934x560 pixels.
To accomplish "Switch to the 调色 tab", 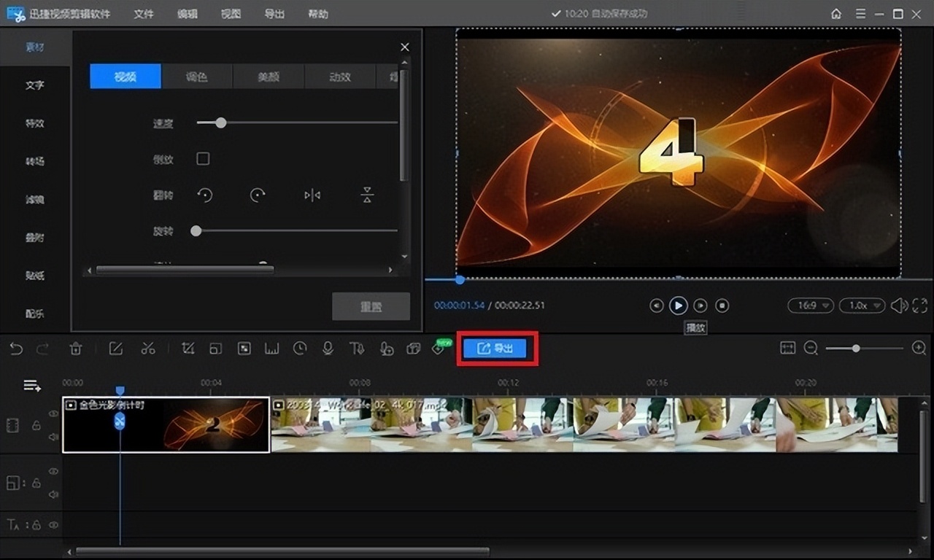I will click(197, 77).
